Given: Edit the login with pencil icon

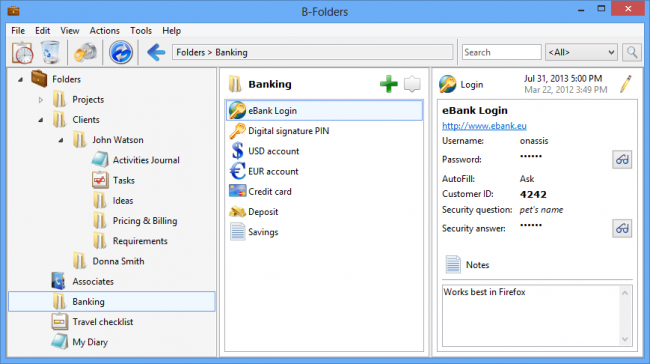Looking at the screenshot, I should click(x=626, y=84).
